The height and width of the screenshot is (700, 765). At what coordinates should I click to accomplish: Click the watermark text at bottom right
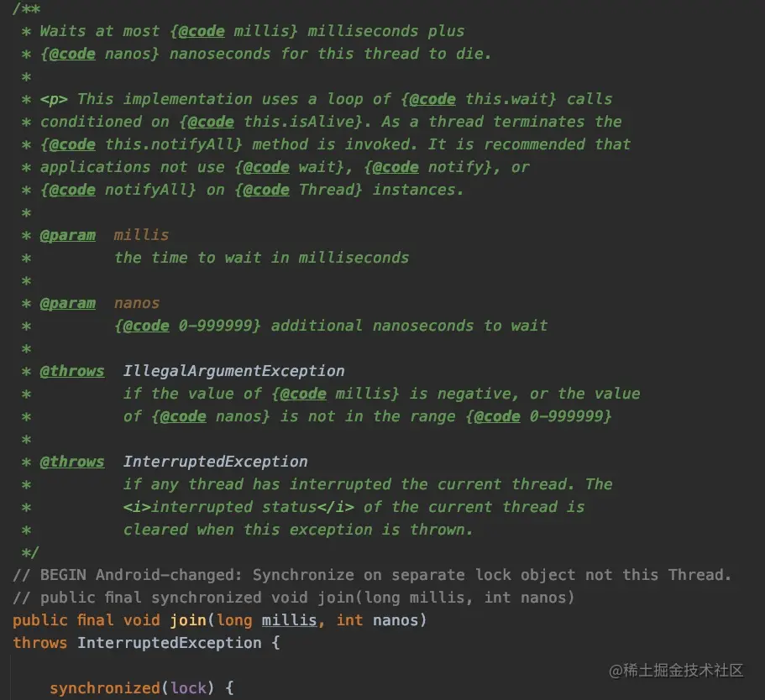[x=676, y=671]
